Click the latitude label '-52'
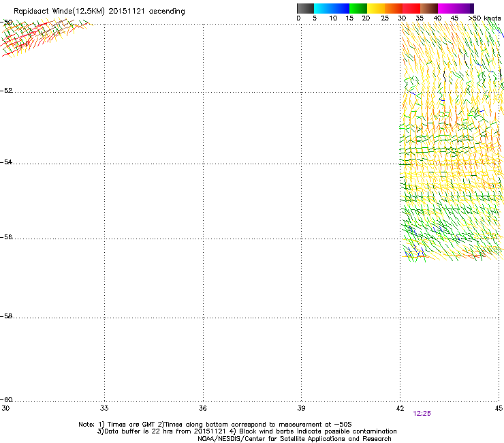The width and height of the screenshot is (504, 443). click(x=6, y=91)
